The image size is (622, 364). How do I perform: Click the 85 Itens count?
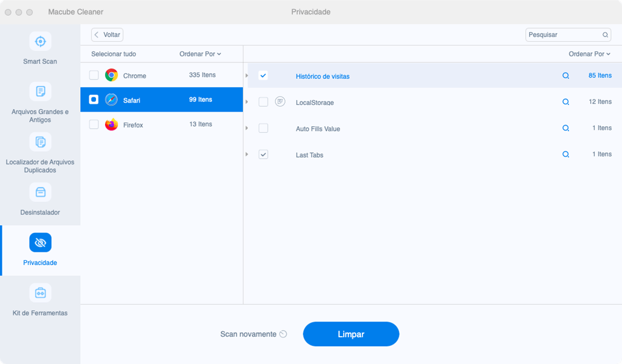(600, 75)
